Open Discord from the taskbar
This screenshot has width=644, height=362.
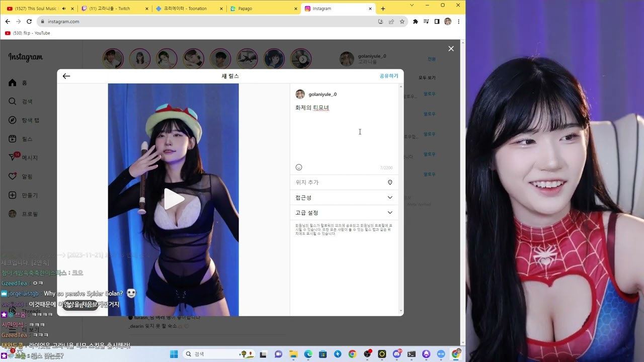pos(397,354)
